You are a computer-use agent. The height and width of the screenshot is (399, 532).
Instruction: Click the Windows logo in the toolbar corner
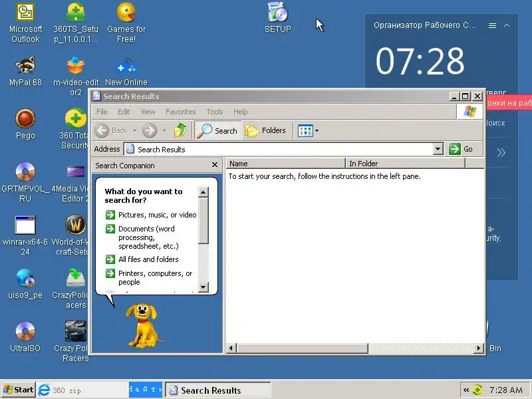pyautogui.click(x=470, y=111)
